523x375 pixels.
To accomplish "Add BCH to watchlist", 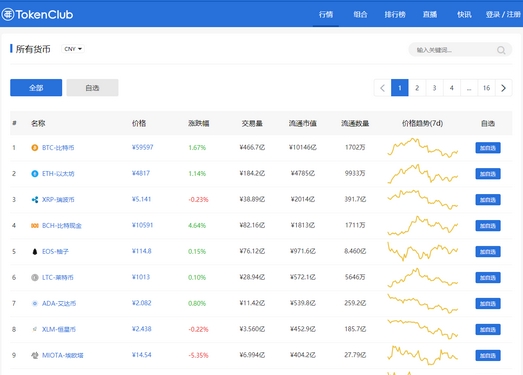I will [x=488, y=226].
